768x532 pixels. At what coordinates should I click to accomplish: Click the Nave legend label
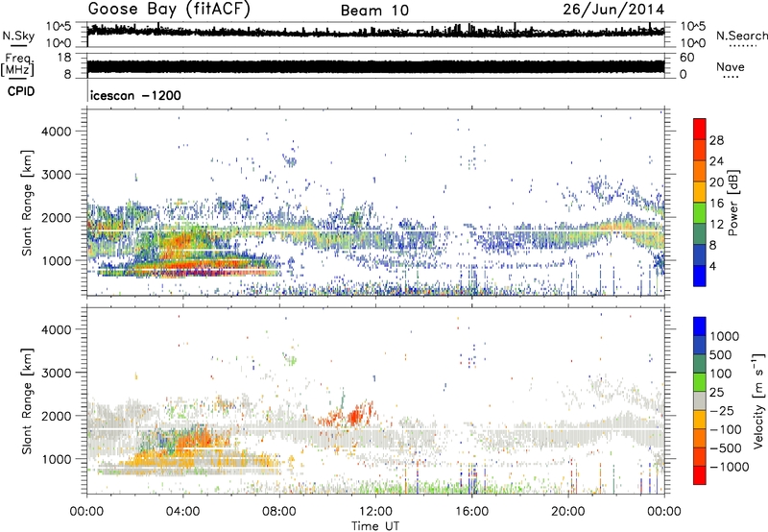click(x=730, y=67)
